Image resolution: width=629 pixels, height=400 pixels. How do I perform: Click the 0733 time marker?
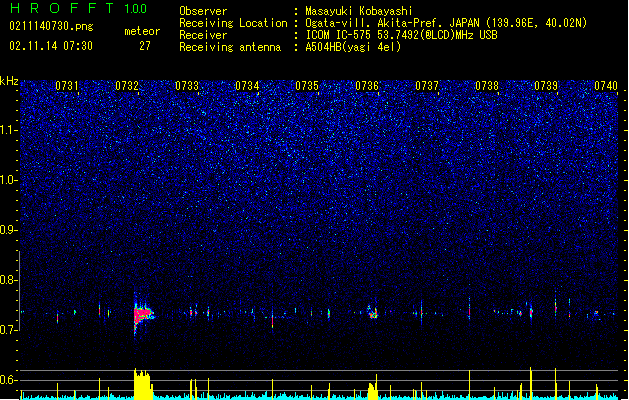click(187, 86)
